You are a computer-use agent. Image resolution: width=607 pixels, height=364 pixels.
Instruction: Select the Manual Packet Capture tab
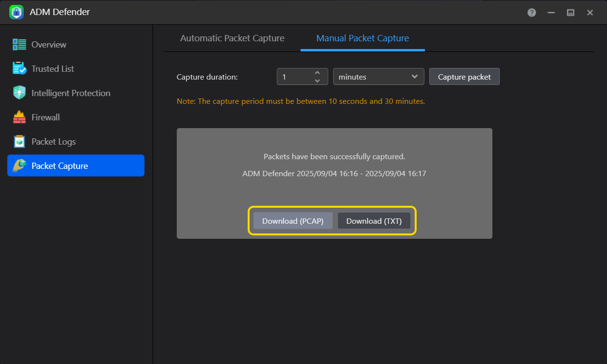(363, 38)
